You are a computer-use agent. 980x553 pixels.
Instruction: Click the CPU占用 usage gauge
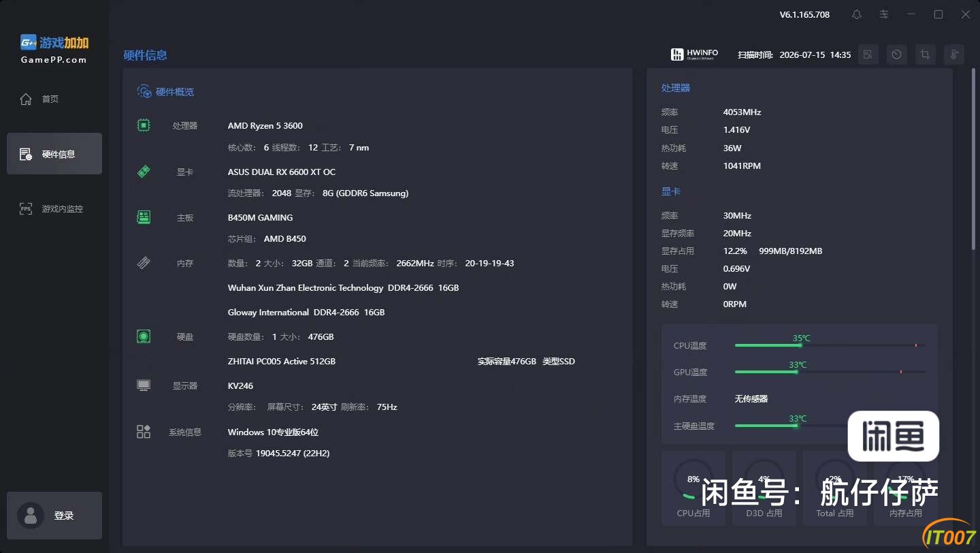coord(693,488)
